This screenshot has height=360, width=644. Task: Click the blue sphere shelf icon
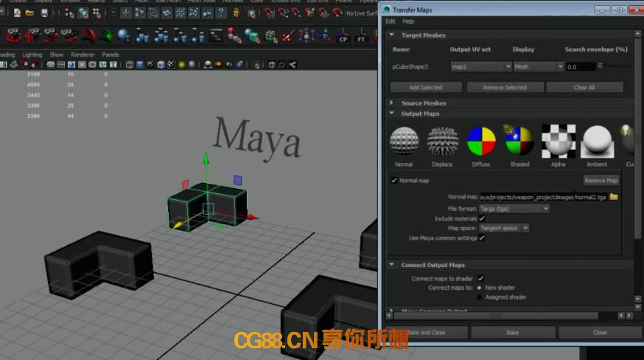click(123, 36)
